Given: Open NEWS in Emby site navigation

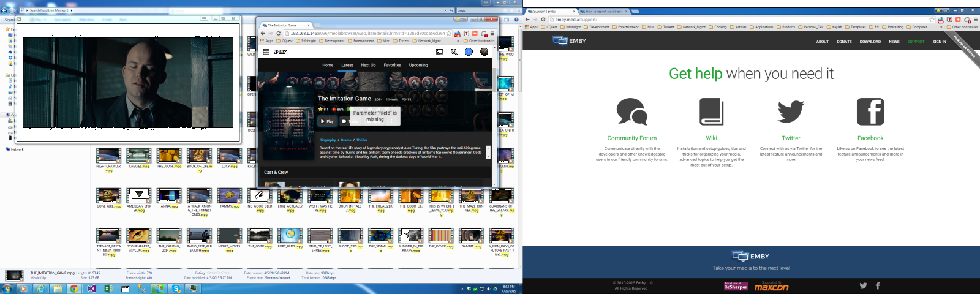Looking at the screenshot, I should [894, 42].
